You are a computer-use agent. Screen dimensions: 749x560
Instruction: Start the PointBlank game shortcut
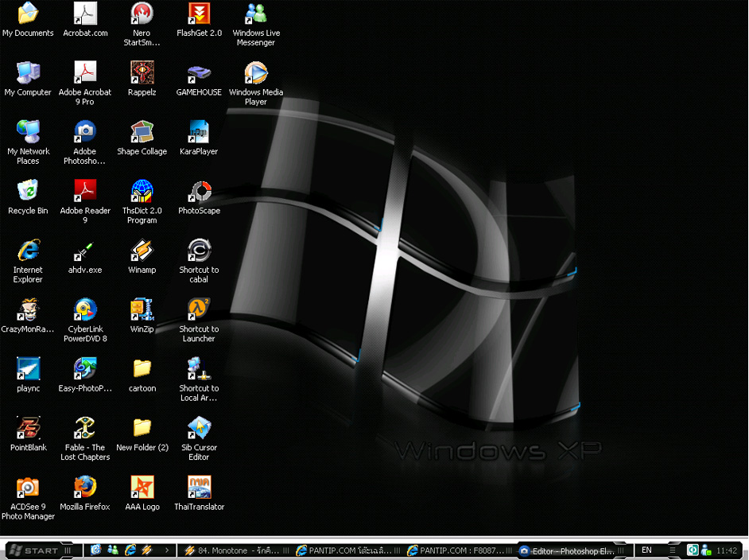pos(29,435)
